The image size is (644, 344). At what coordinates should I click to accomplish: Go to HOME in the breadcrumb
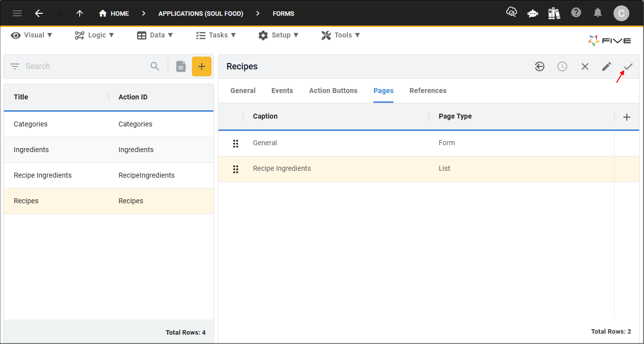(114, 13)
